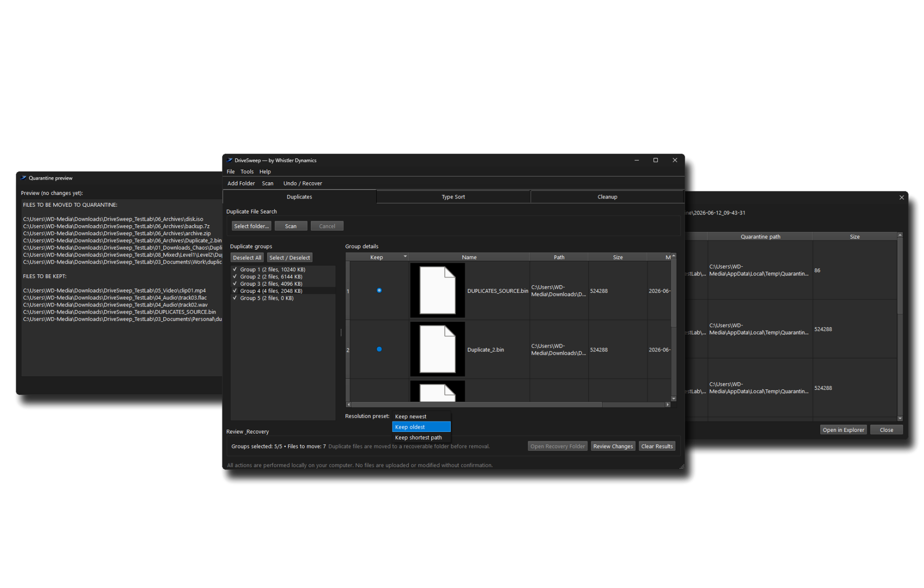
Task: Toggle checkbox for Group 2 (2 files, 6144 KB)
Action: [x=235, y=276]
